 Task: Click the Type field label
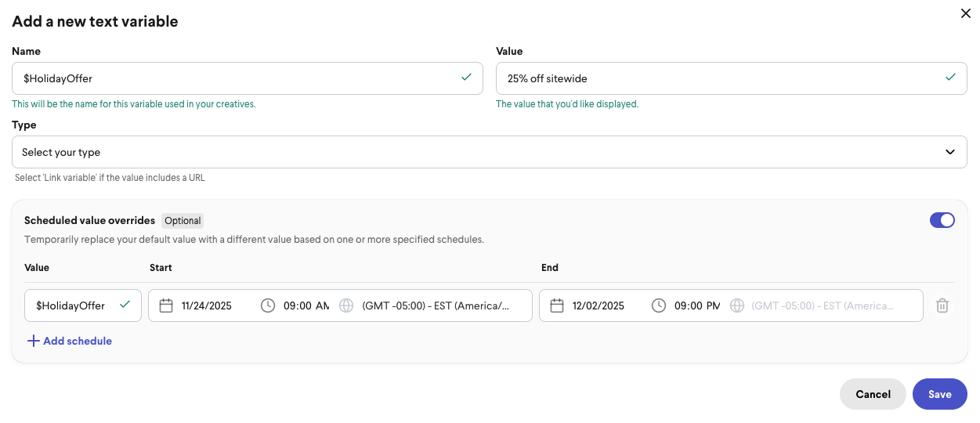24,125
